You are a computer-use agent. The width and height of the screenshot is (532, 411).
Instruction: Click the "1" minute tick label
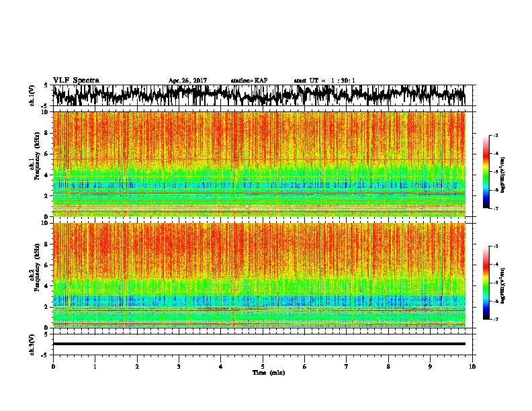tap(95, 367)
